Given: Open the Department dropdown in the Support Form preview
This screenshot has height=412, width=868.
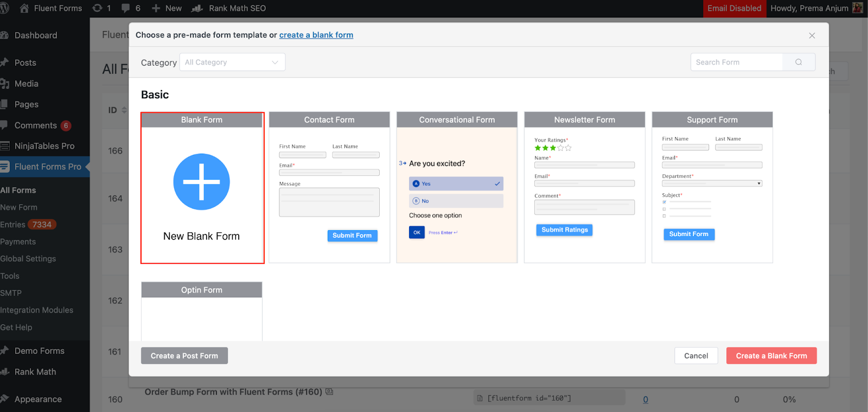Looking at the screenshot, I should pyautogui.click(x=712, y=183).
